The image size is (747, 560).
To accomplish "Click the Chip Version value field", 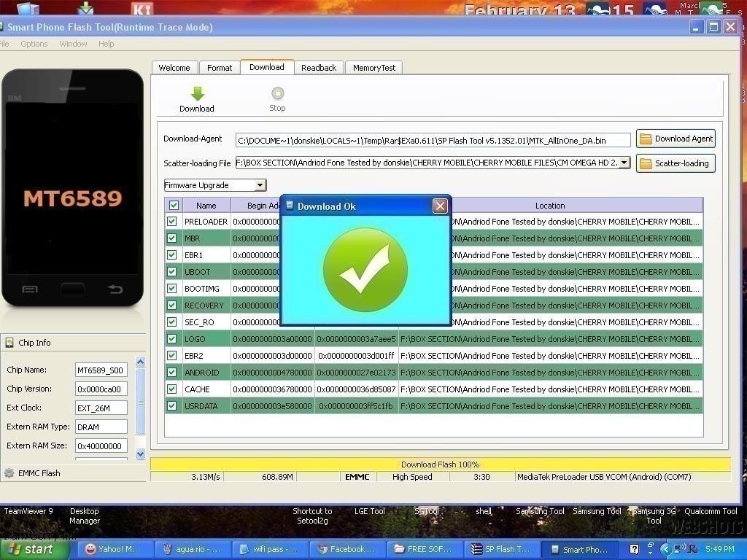I will 101,389.
